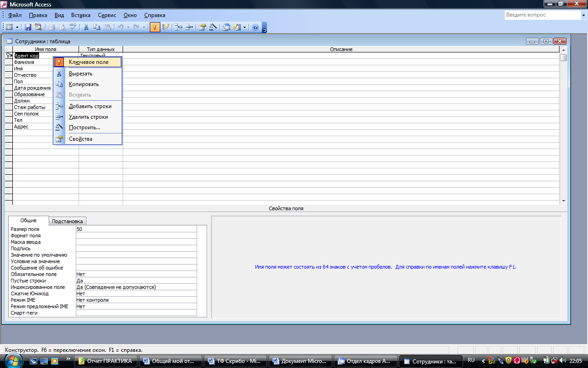Open the Сервис menu

click(107, 15)
